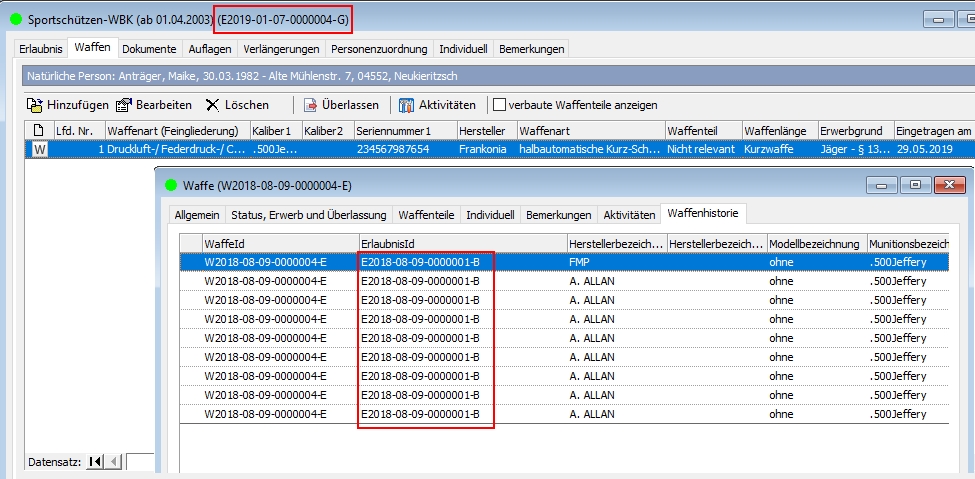Switch to Allgemein tab in Waffe window

(197, 214)
